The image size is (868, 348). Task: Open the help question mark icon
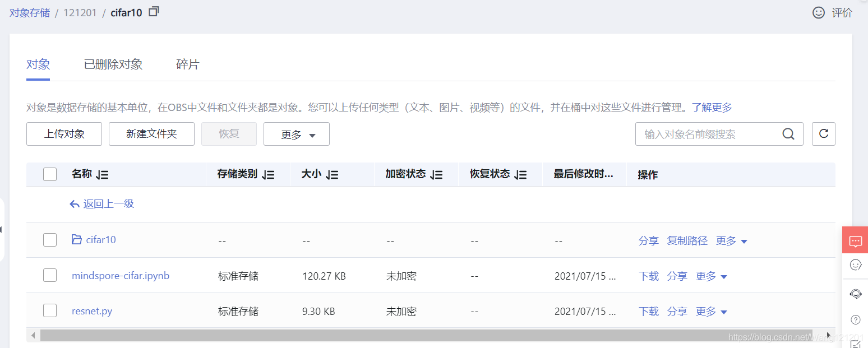click(x=855, y=319)
